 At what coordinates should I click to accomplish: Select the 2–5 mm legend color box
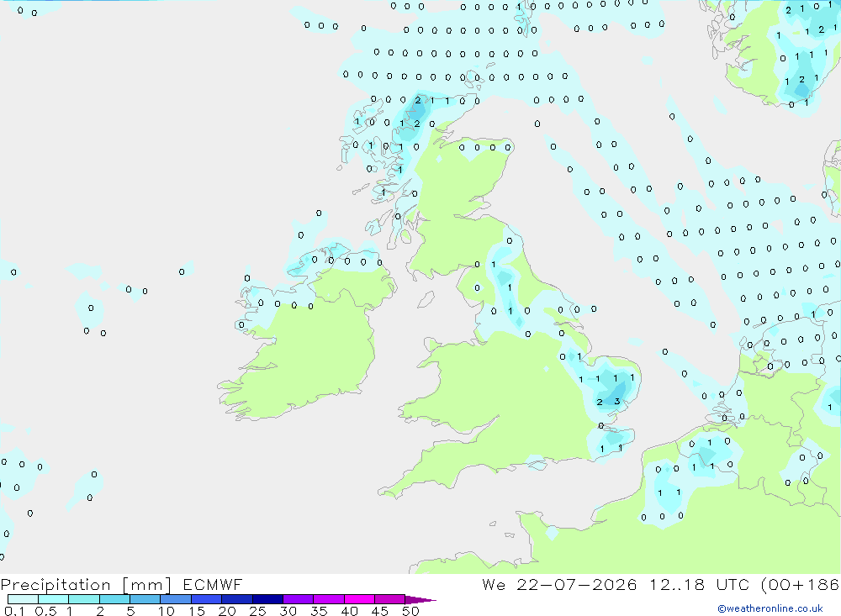[x=114, y=599]
